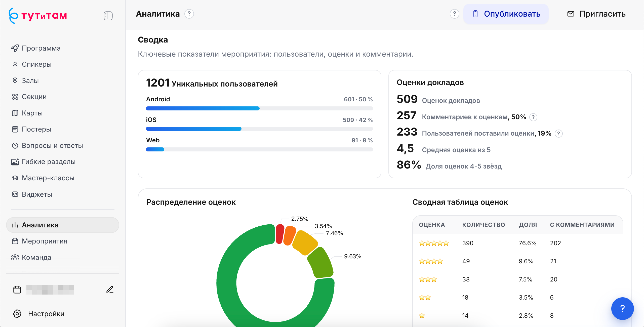Click the Мастер-классы graduation cap icon
644x327 pixels.
pyautogui.click(x=15, y=178)
